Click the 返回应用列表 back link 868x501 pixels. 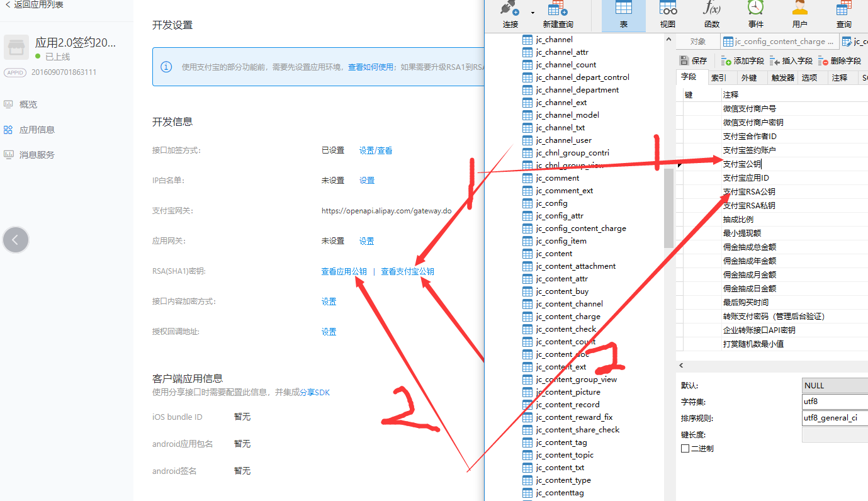click(x=34, y=5)
